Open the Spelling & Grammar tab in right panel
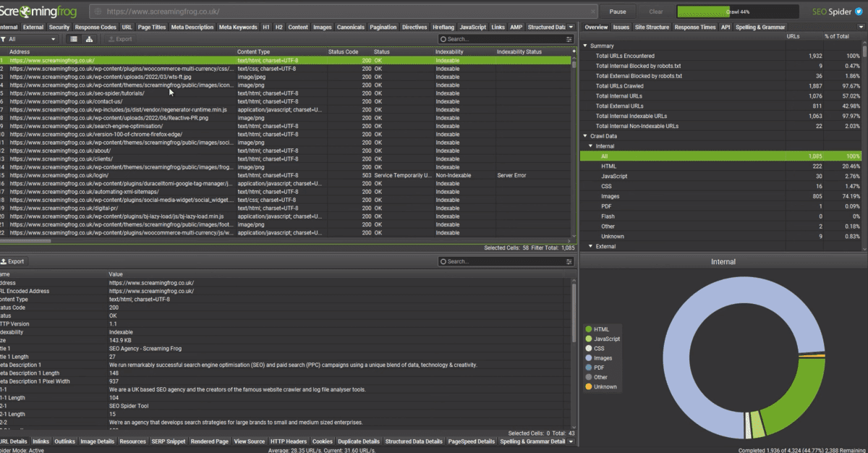Screen dimensions: 868x453 [x=759, y=27]
